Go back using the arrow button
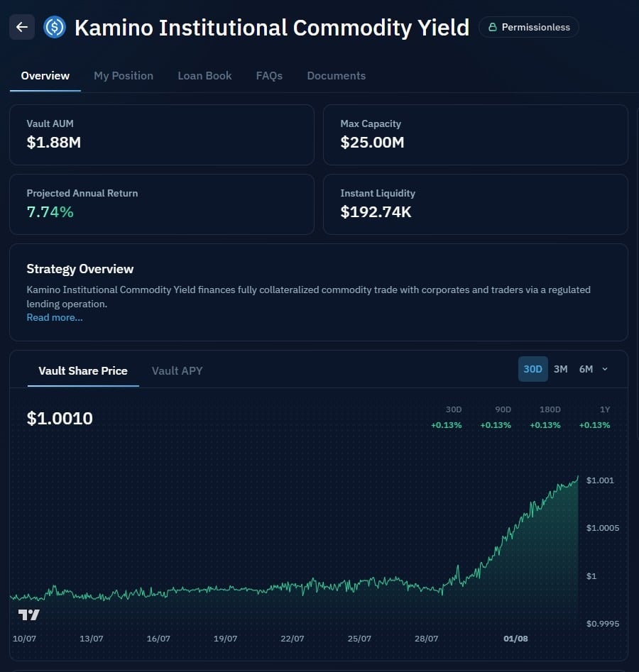The image size is (639, 672). coord(22,27)
